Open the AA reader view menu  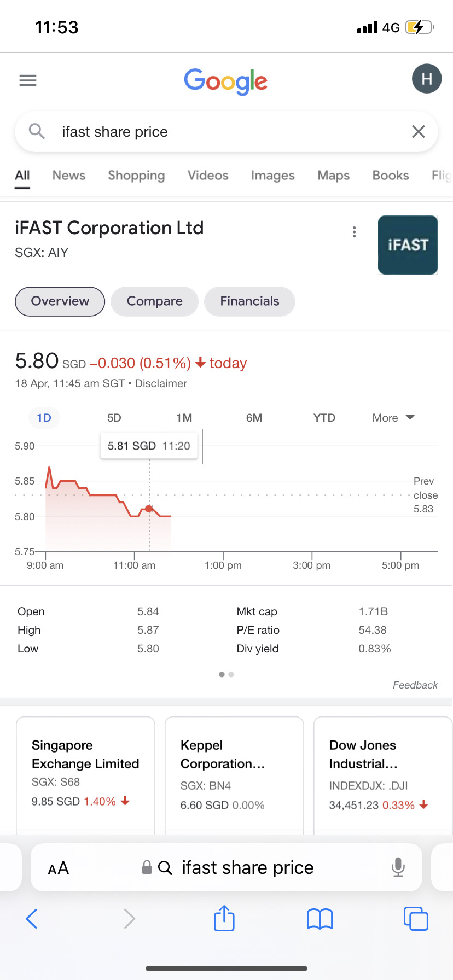[59, 868]
